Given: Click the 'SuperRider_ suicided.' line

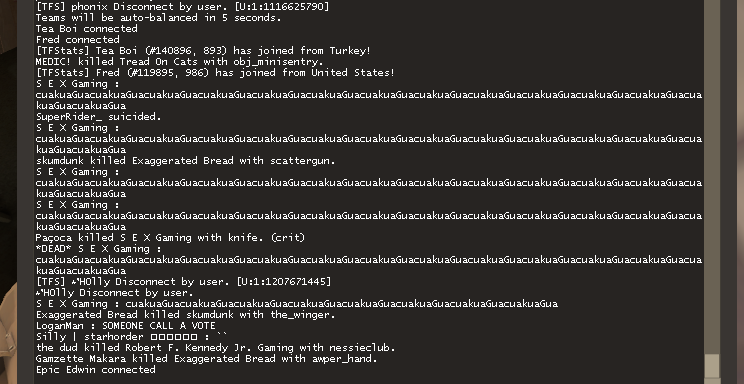Looking at the screenshot, I should click(x=98, y=117).
